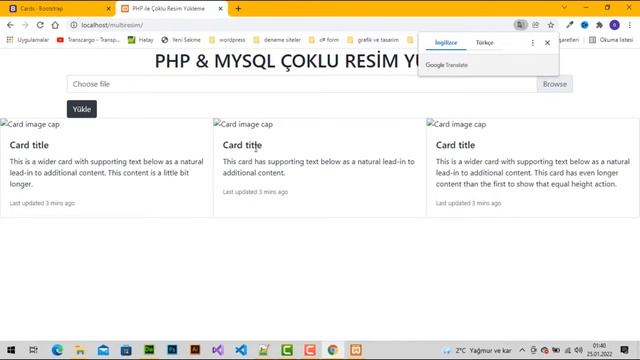Screen dimensions: 640x360
Task: Open the volume control in system tray
Action: [x=578, y=350]
